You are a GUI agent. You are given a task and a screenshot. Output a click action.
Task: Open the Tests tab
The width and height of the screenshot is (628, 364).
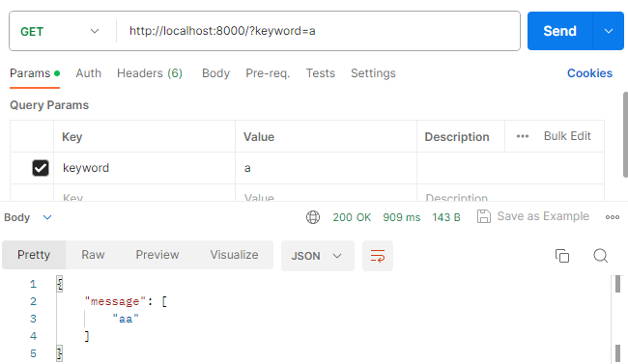click(321, 73)
